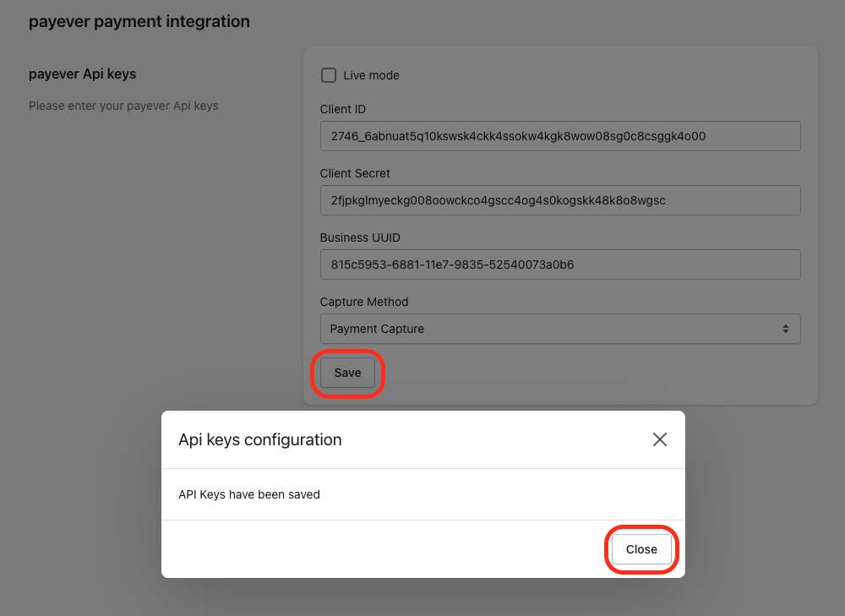
Task: Open the Capture Method dropdown
Action: pyautogui.click(x=560, y=329)
